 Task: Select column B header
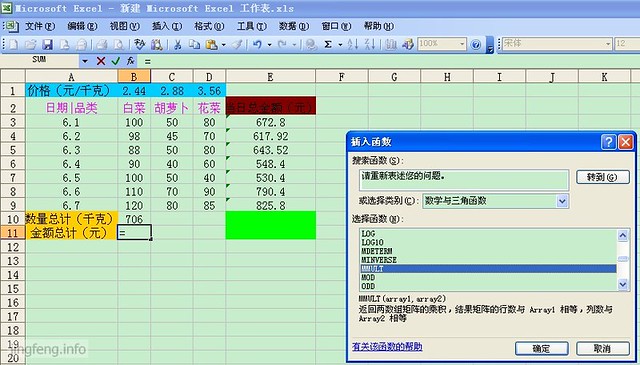tap(134, 76)
